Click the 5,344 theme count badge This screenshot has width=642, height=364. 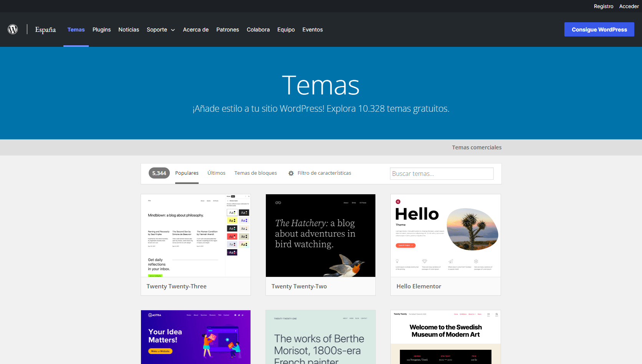pos(159,173)
